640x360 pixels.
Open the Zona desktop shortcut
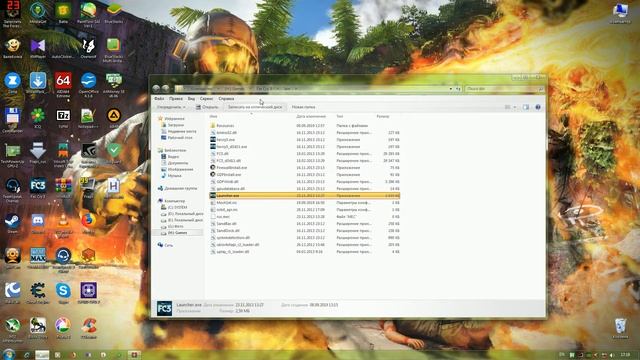[x=12, y=83]
